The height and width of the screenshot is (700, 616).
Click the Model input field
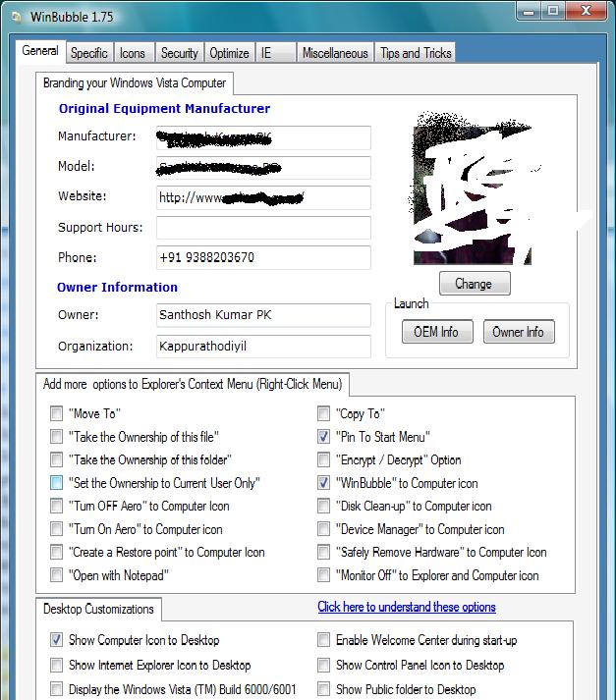point(263,168)
